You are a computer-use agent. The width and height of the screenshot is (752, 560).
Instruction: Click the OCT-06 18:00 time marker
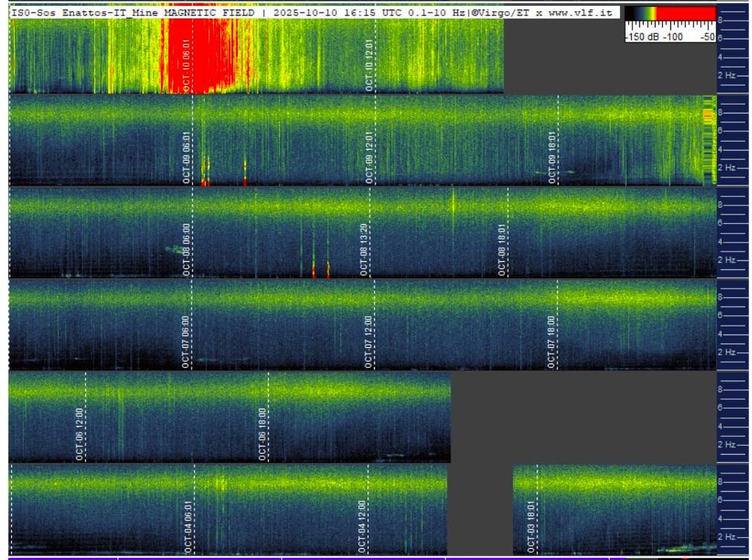coord(263,434)
